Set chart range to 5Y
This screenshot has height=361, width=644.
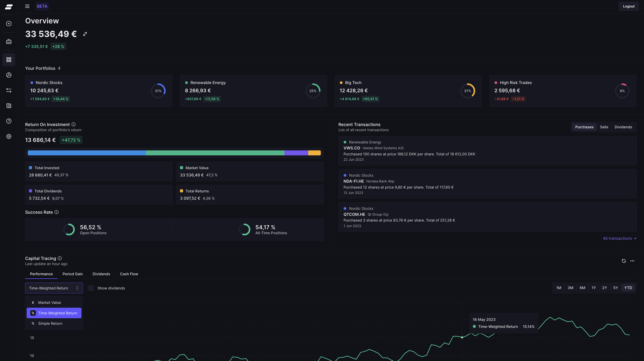click(616, 288)
